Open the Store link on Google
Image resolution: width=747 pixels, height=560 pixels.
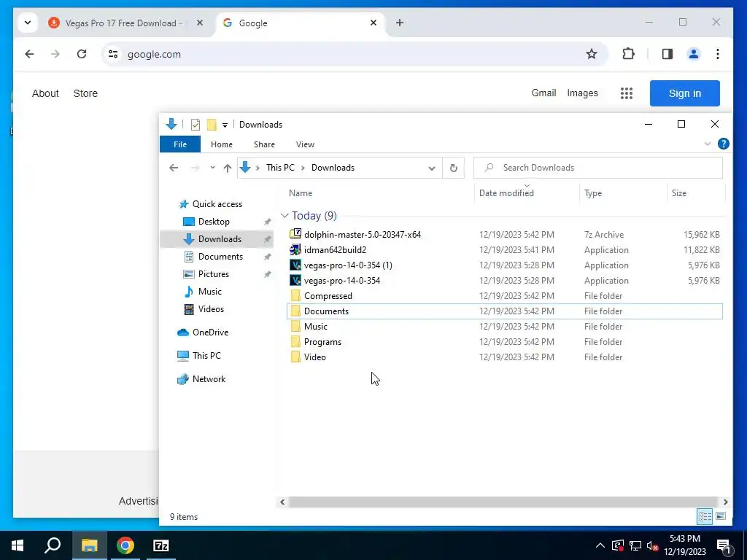[x=85, y=93]
